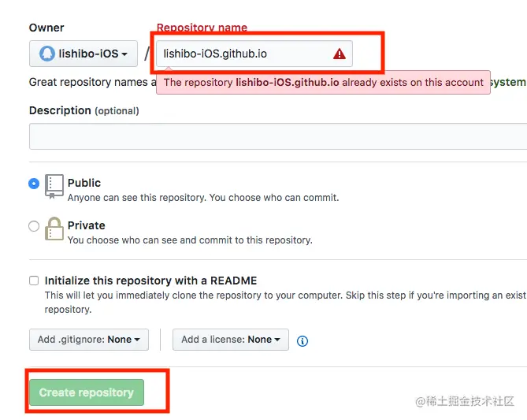The width and height of the screenshot is (527, 420).
Task: Click the license info icon
Action: pos(302,341)
